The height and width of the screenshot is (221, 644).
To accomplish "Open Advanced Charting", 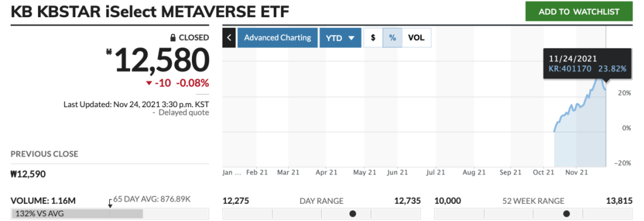I will pos(277,38).
